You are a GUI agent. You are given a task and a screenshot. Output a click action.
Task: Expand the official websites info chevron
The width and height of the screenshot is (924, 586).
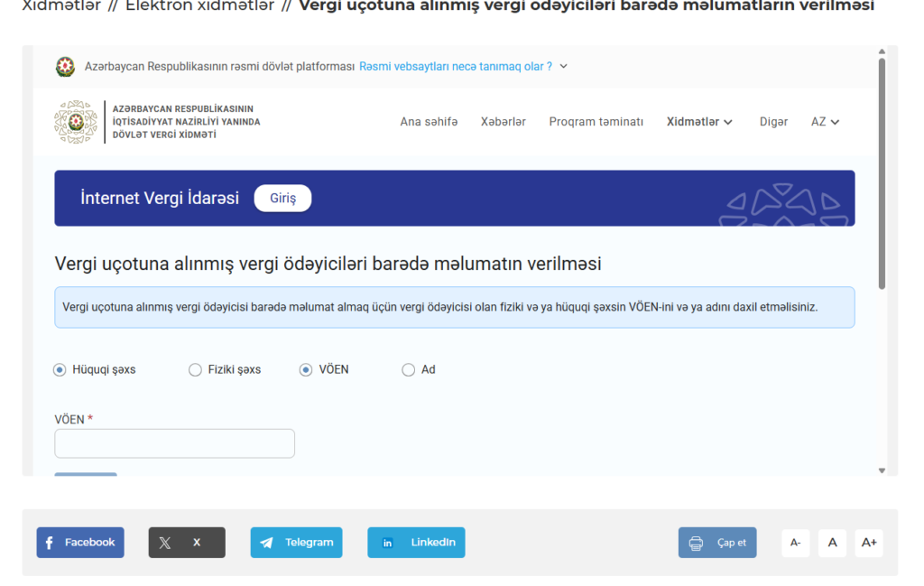pyautogui.click(x=563, y=66)
